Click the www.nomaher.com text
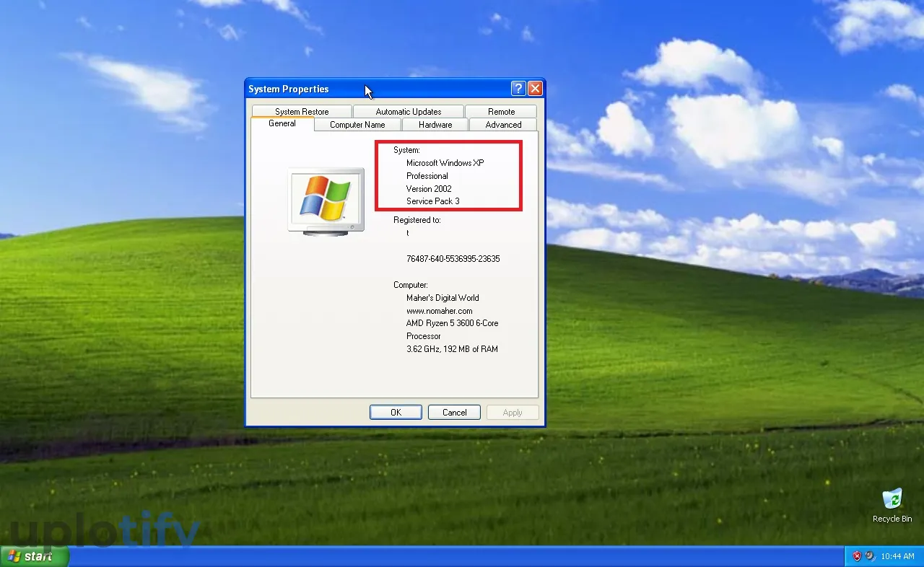The width and height of the screenshot is (924, 567). (440, 311)
